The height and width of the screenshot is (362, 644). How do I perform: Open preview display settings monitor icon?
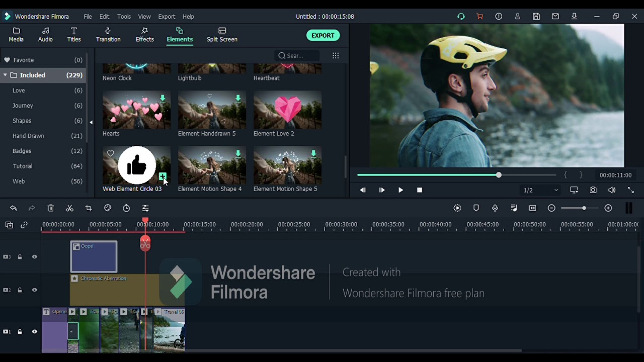[574, 190]
